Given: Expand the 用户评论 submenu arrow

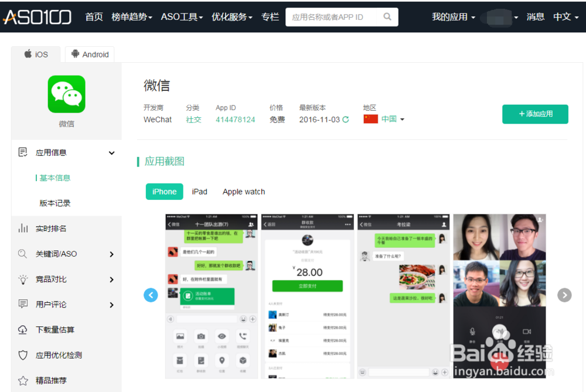Looking at the screenshot, I should [111, 305].
